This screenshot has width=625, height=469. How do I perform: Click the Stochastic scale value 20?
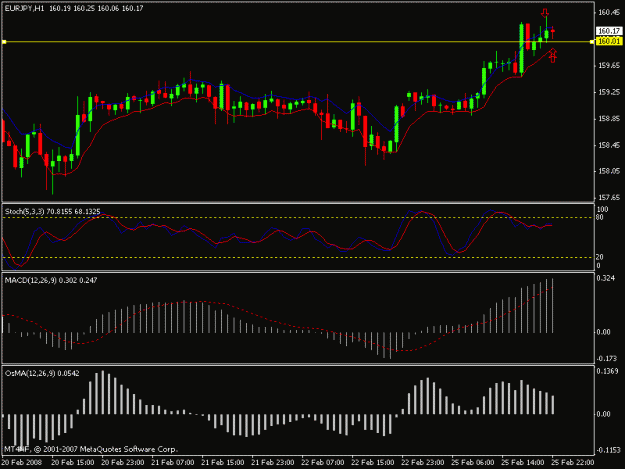(600, 257)
